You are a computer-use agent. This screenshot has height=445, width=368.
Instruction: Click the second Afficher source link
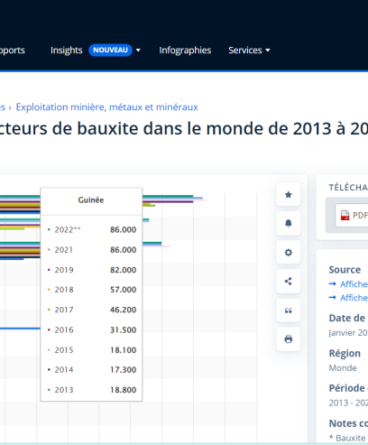click(x=354, y=298)
